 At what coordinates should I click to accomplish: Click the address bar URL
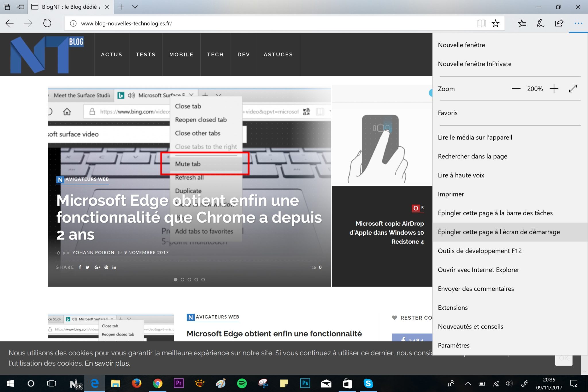click(126, 24)
